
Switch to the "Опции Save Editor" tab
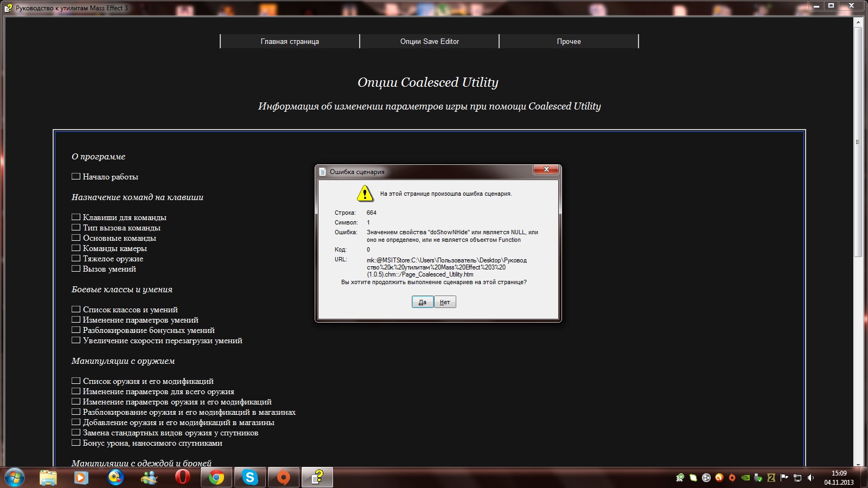coord(429,41)
